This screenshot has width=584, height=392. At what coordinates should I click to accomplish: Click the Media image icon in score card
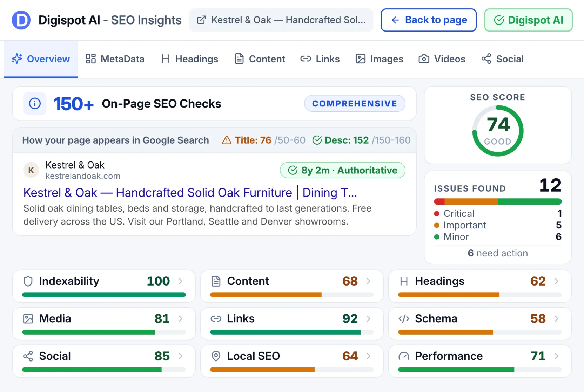coord(28,319)
